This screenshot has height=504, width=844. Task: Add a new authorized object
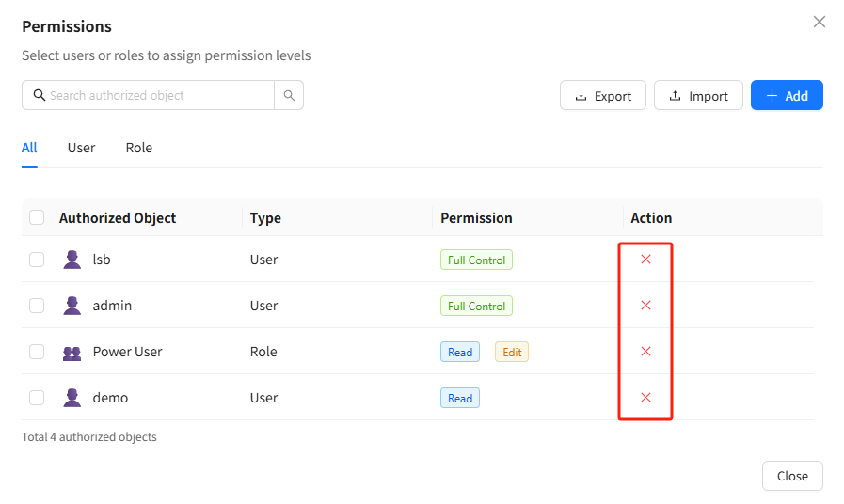click(787, 96)
